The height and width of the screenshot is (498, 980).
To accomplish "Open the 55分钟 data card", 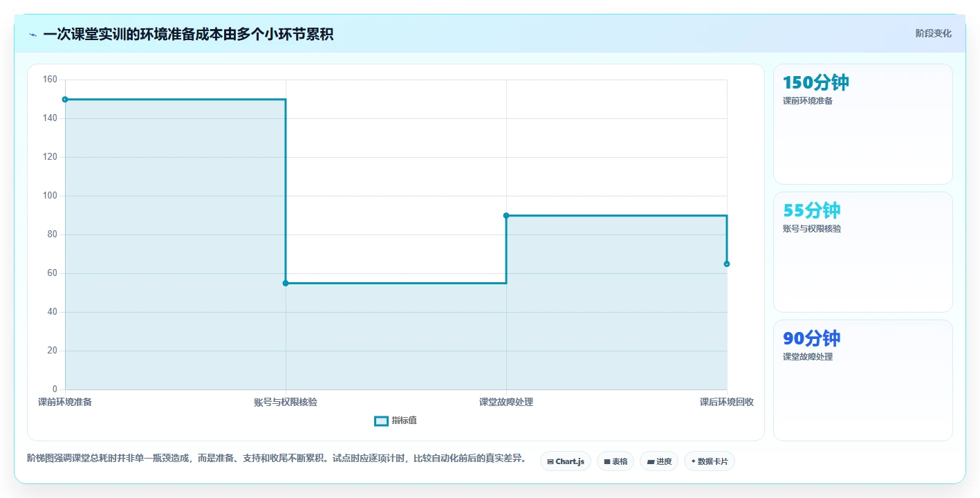I will [862, 252].
